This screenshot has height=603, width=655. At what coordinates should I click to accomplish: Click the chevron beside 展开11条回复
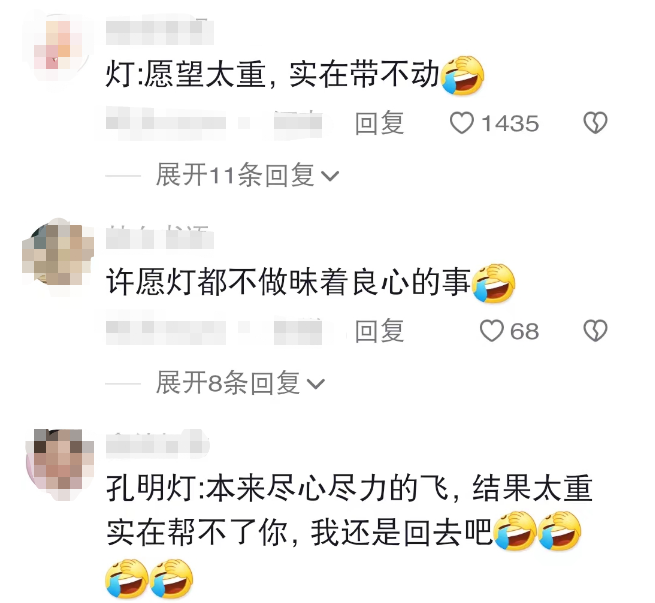(330, 176)
